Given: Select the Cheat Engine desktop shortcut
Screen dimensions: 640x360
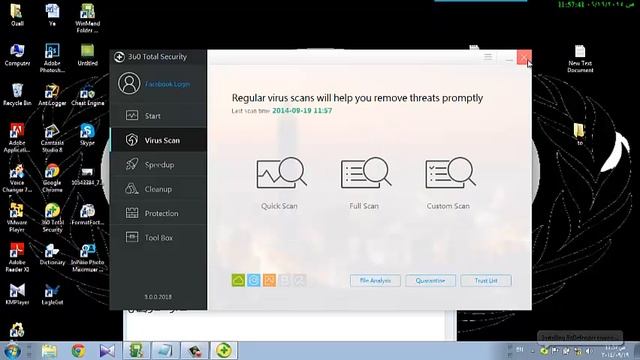Looking at the screenshot, I should (87, 95).
